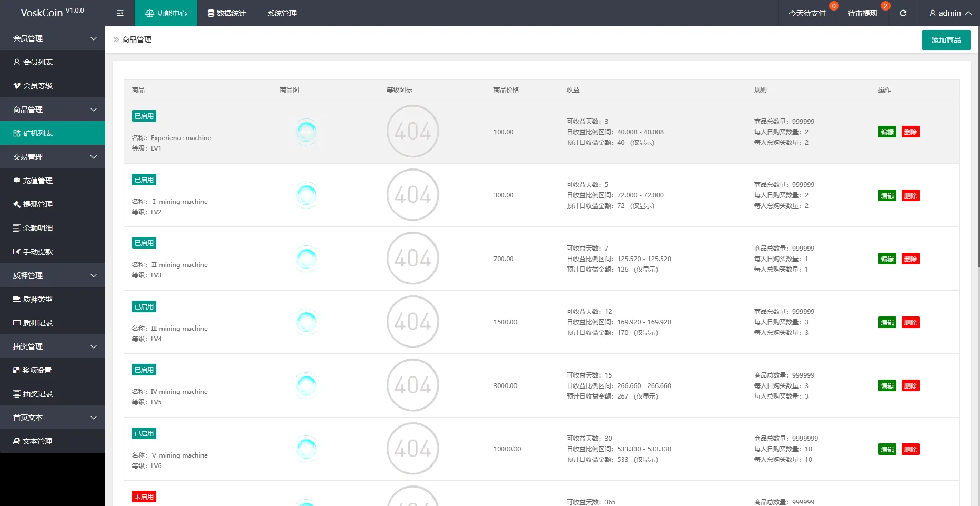The width and height of the screenshot is (980, 506).
Task: Click 删除 for the LV2 mining machine
Action: coord(910,196)
